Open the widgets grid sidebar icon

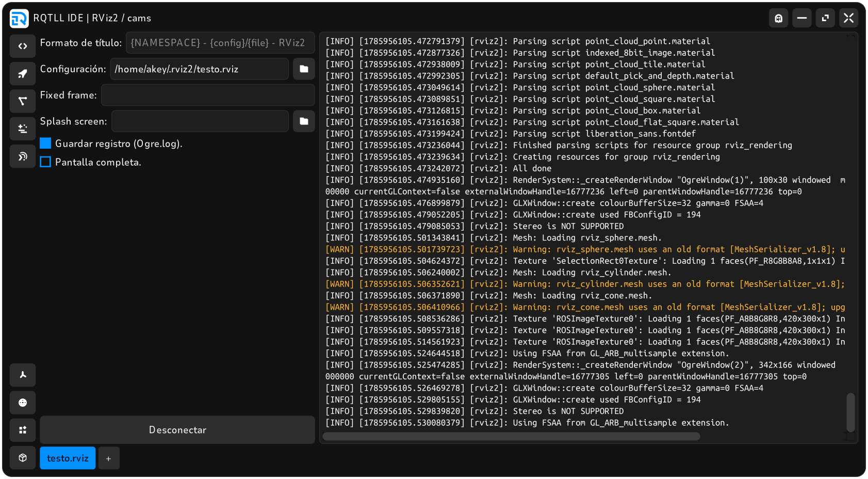23,430
